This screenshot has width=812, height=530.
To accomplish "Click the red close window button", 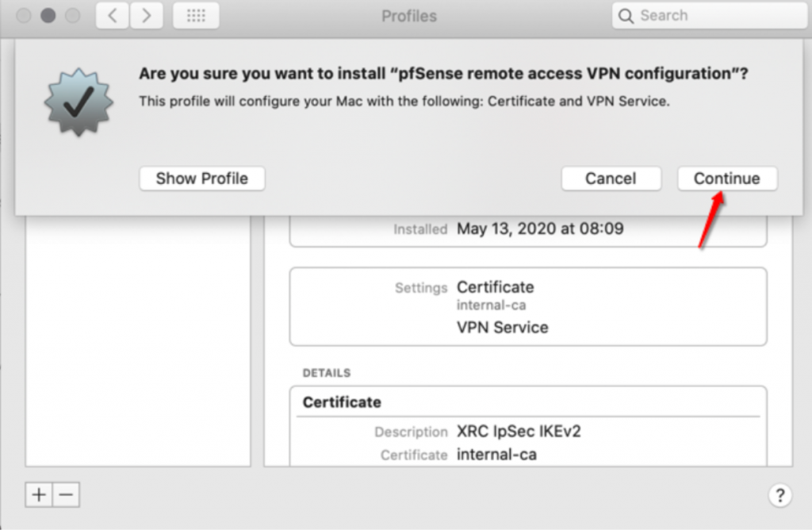I will point(23,16).
